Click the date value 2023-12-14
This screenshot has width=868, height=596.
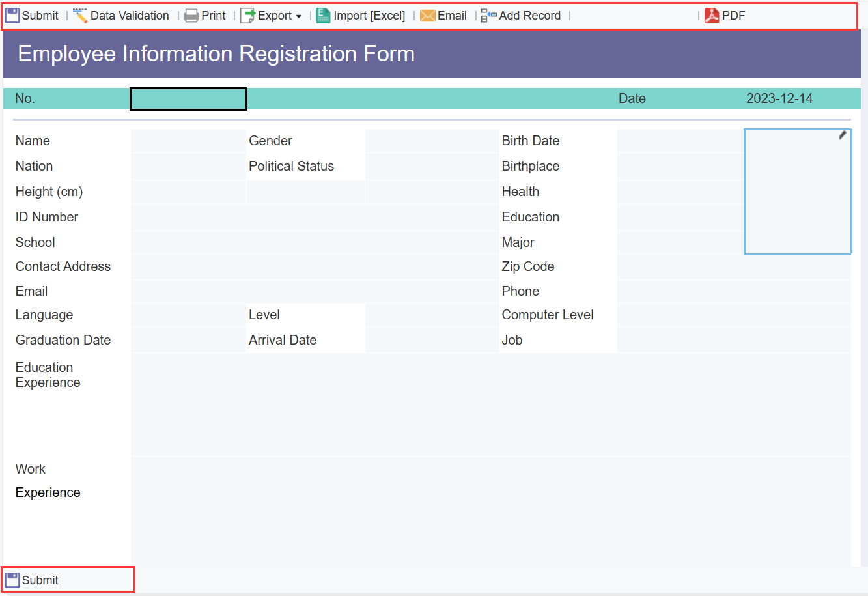779,98
